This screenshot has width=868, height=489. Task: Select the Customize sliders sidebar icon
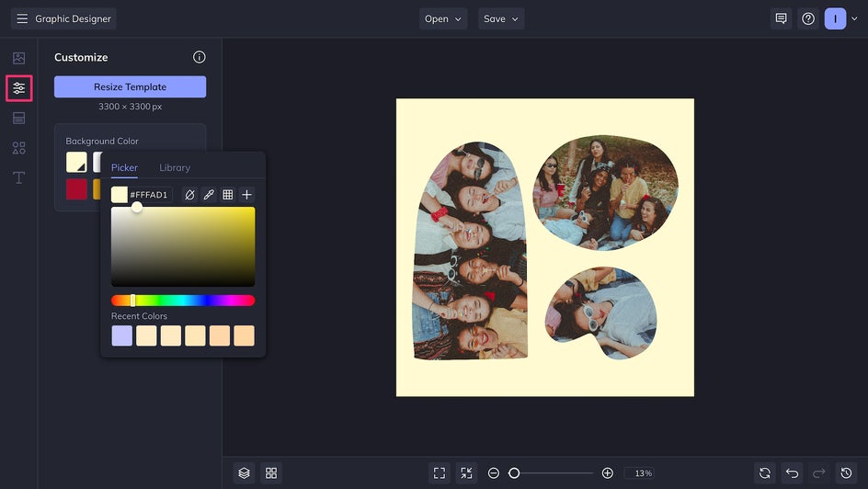[x=18, y=88]
